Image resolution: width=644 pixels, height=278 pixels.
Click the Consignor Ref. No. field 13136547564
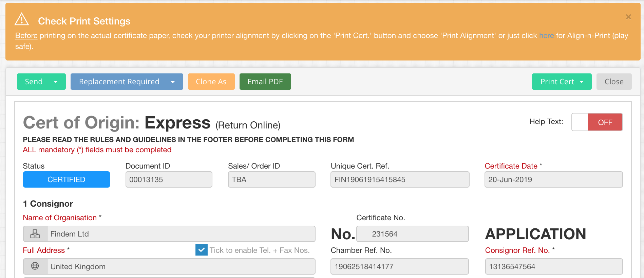pyautogui.click(x=554, y=266)
